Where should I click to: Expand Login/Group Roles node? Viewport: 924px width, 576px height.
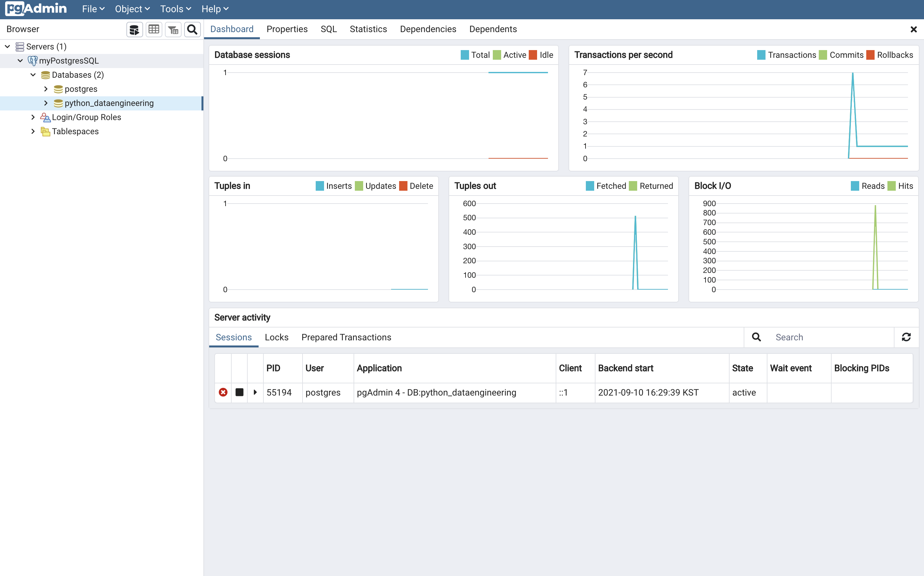tap(33, 117)
